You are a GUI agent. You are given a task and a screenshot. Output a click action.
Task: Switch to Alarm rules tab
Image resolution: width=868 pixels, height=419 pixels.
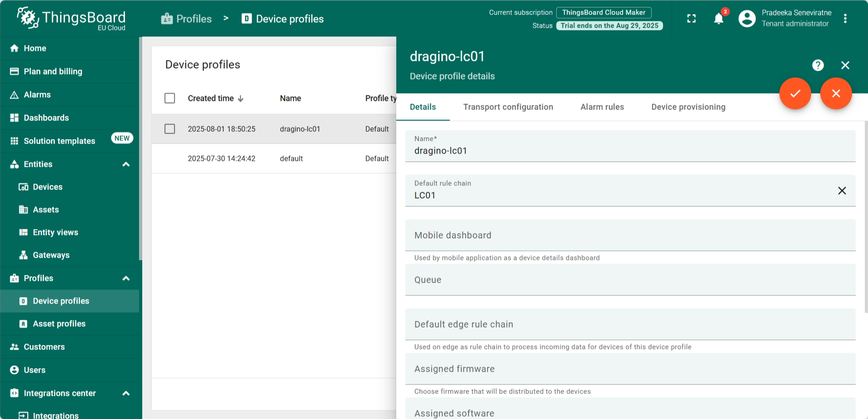coord(602,107)
